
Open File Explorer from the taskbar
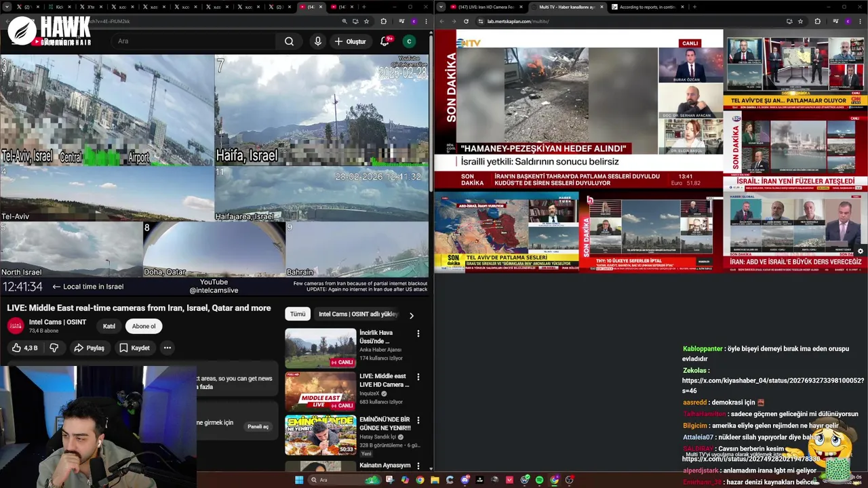[x=435, y=480]
